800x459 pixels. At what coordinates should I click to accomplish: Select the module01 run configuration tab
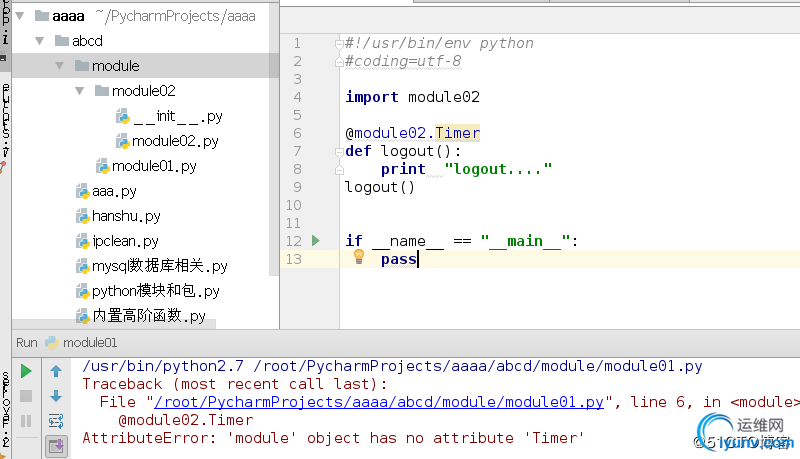tap(90, 342)
